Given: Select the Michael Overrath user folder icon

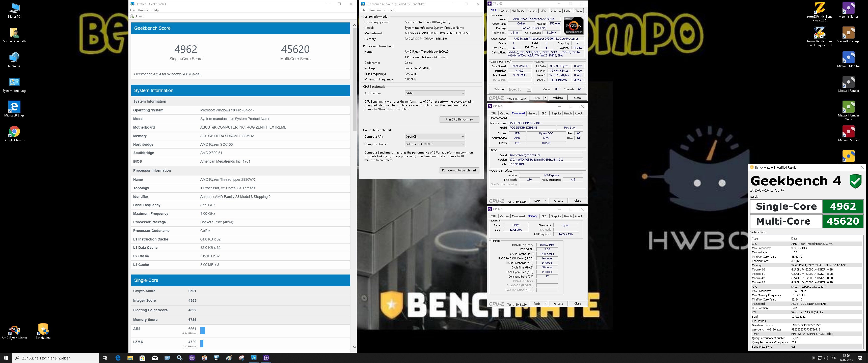Looking at the screenshot, I should 14,35.
